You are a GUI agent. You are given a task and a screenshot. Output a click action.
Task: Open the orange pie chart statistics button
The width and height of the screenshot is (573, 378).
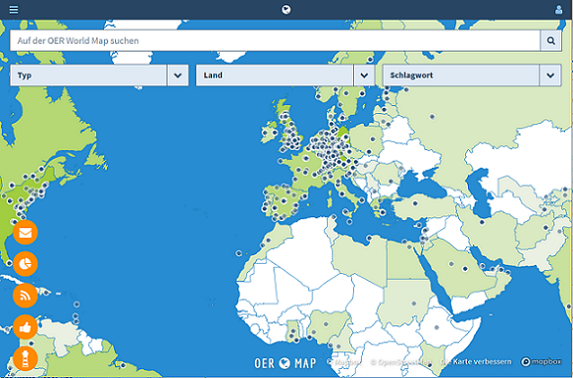[x=25, y=264]
